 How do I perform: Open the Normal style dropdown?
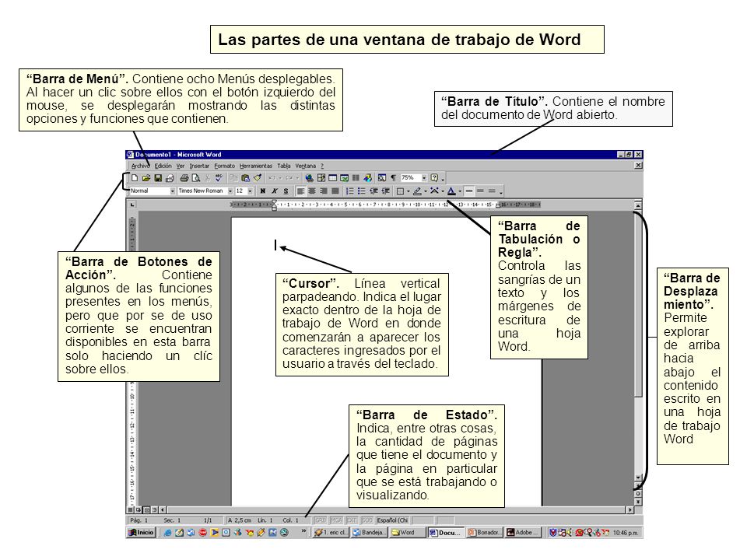pos(173,191)
